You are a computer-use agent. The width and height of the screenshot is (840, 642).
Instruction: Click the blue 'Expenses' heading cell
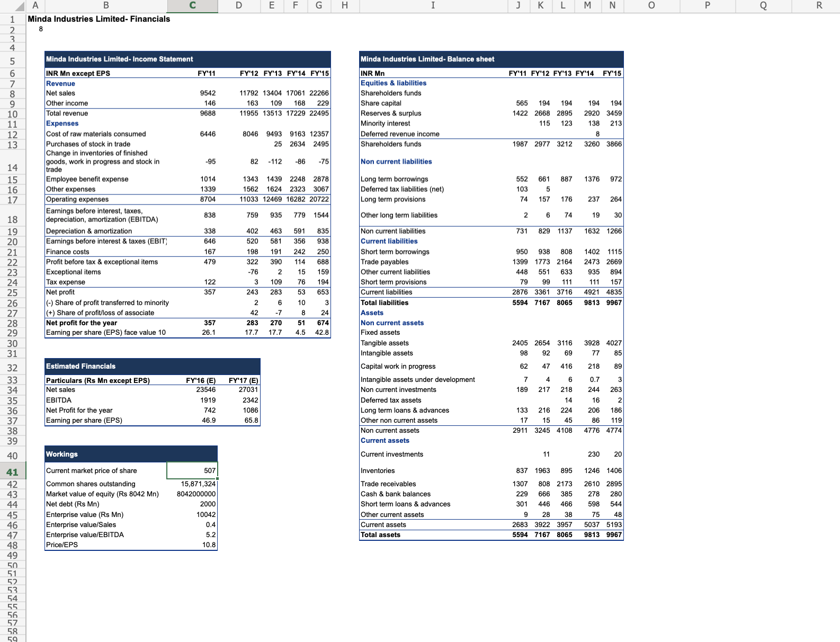click(x=62, y=123)
